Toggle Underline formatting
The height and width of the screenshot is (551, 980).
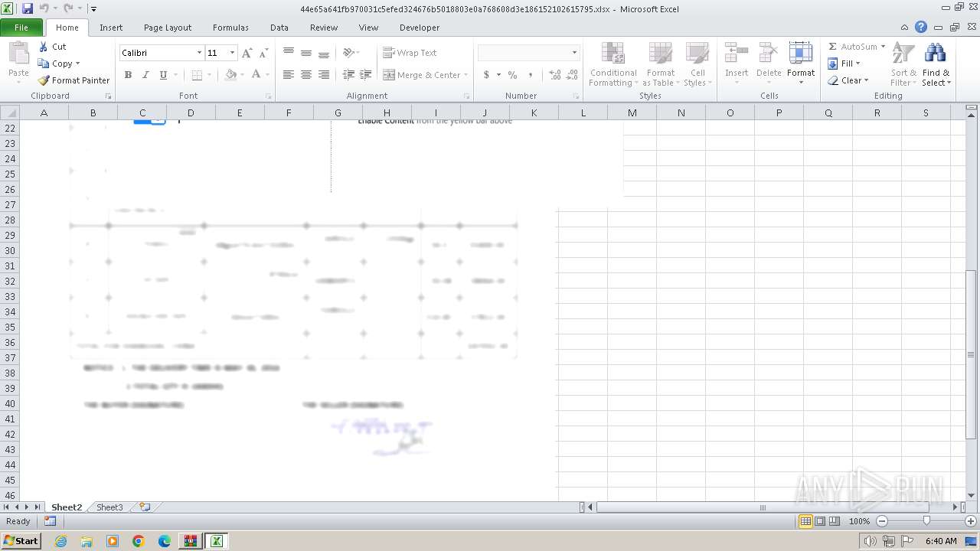(x=163, y=75)
